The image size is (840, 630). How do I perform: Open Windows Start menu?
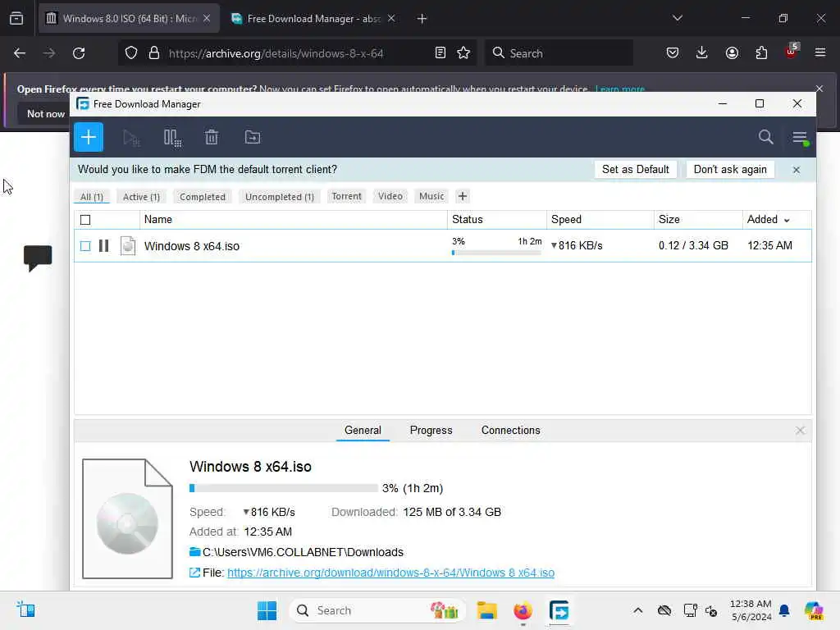point(267,610)
